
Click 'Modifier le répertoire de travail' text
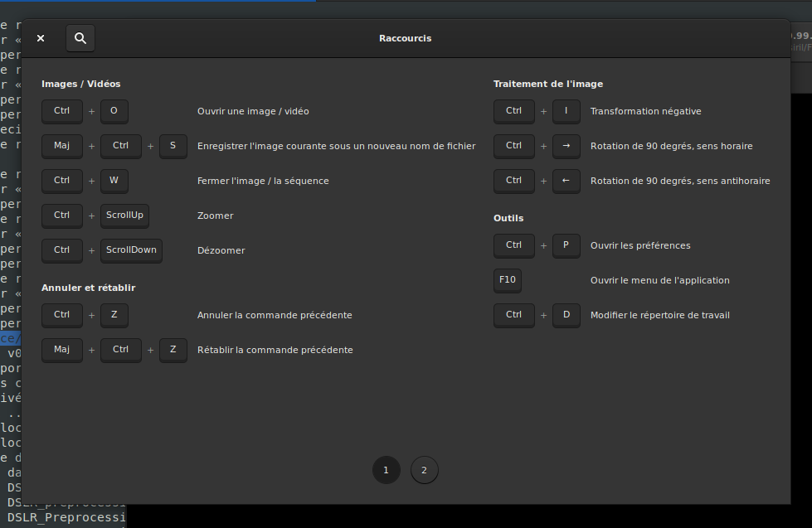[659, 315]
